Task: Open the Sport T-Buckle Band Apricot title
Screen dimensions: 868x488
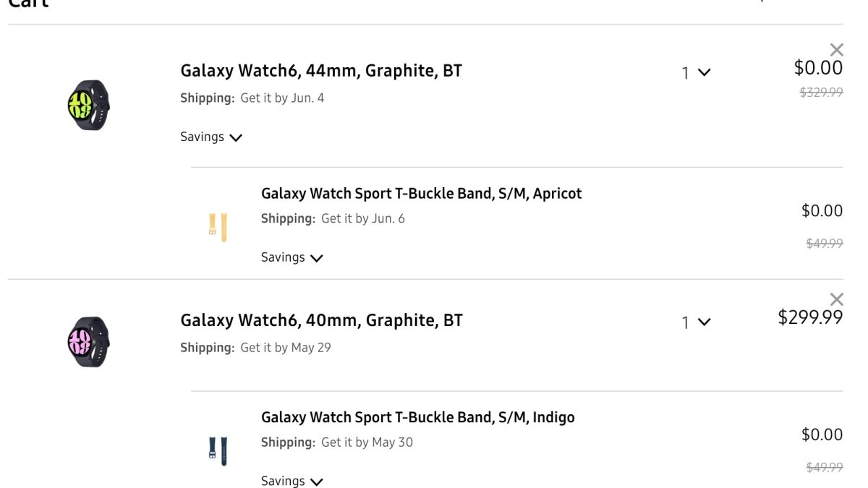Action: [x=421, y=194]
